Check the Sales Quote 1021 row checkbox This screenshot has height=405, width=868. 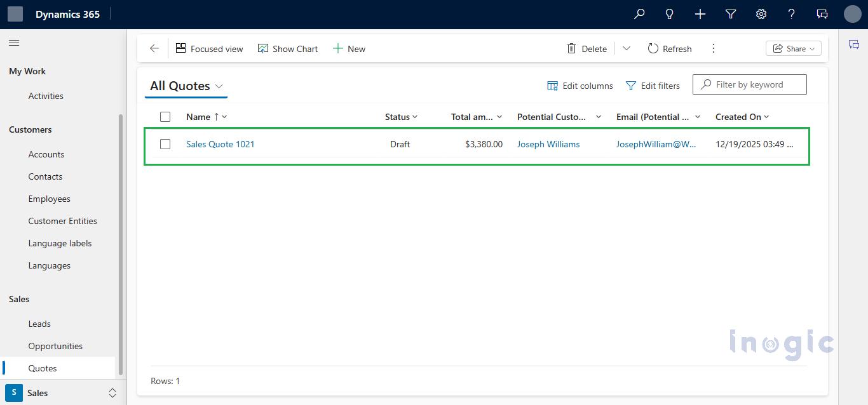pos(165,144)
